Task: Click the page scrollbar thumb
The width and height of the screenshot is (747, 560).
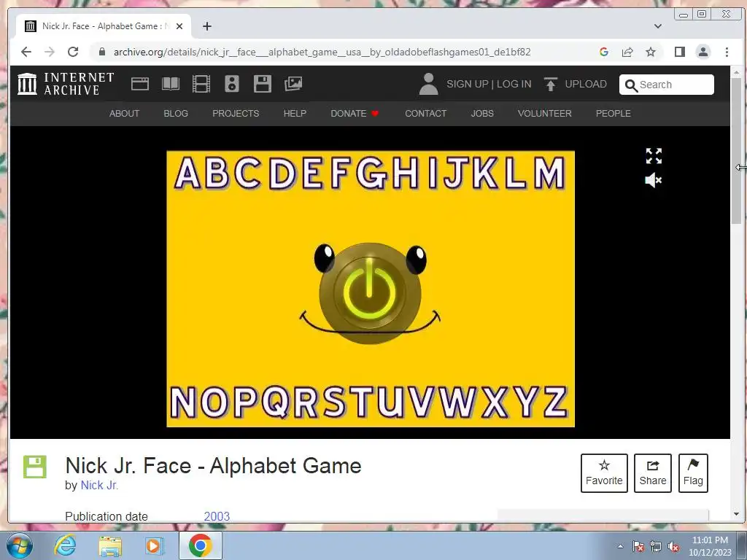Action: (736, 150)
